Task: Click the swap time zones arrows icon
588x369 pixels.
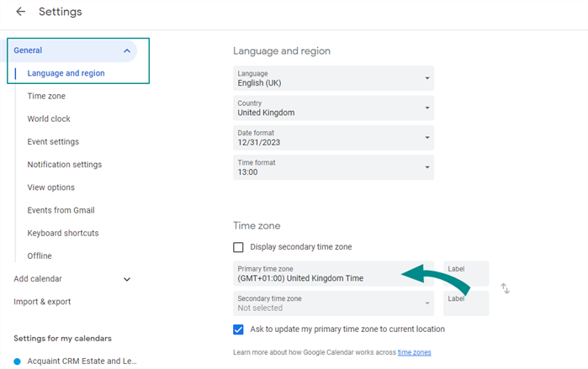Action: [505, 288]
